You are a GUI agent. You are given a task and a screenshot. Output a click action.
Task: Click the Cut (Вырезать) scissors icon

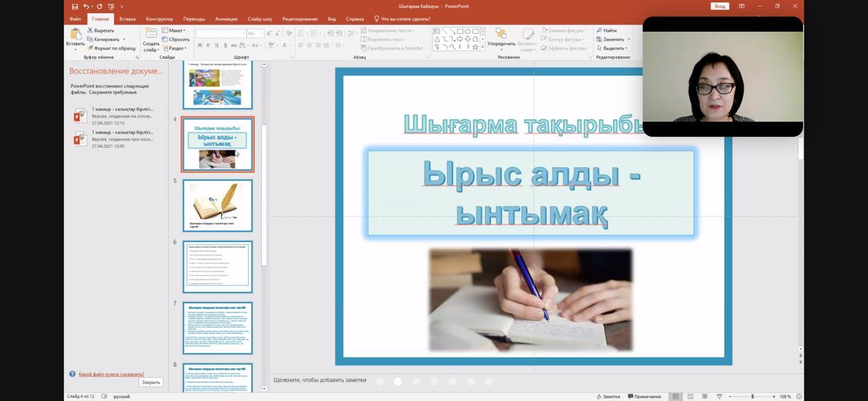pos(91,31)
